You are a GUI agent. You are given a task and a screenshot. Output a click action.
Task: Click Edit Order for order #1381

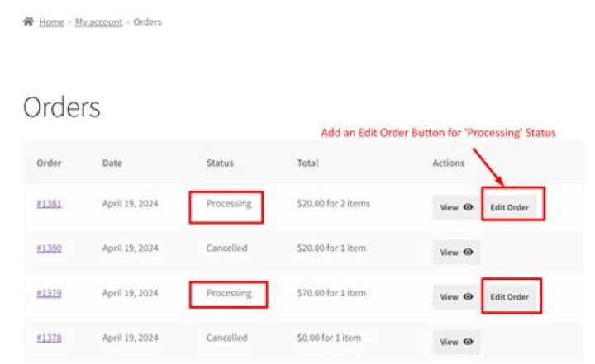coord(509,207)
